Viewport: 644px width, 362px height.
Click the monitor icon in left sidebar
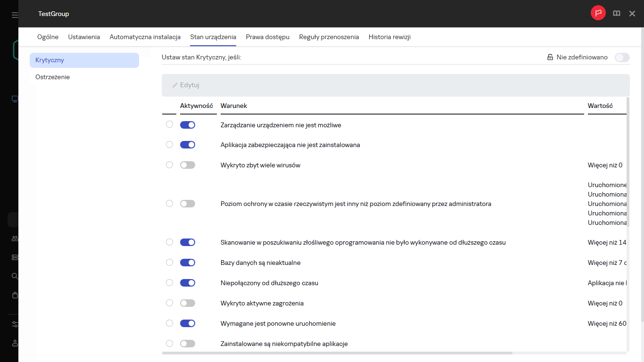pyautogui.click(x=15, y=99)
